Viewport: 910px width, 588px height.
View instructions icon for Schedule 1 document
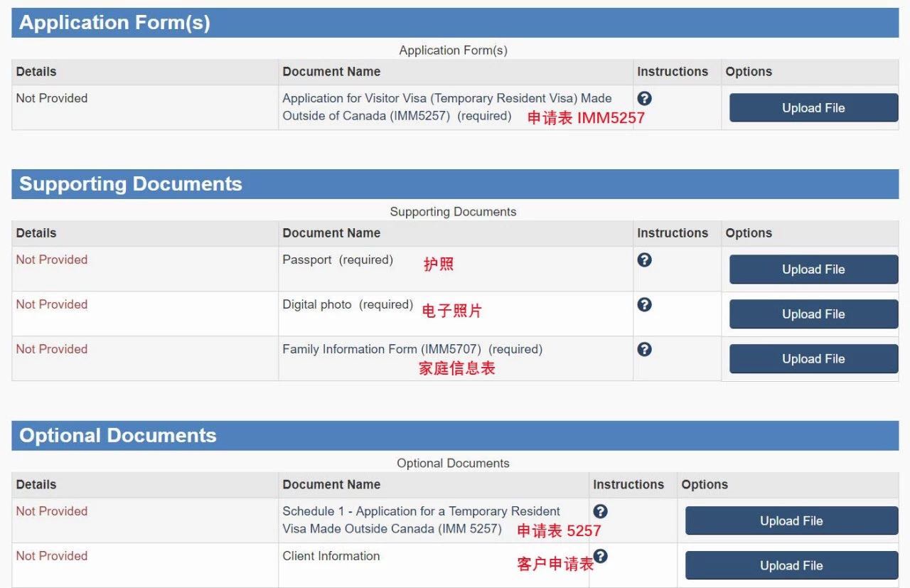pos(601,512)
